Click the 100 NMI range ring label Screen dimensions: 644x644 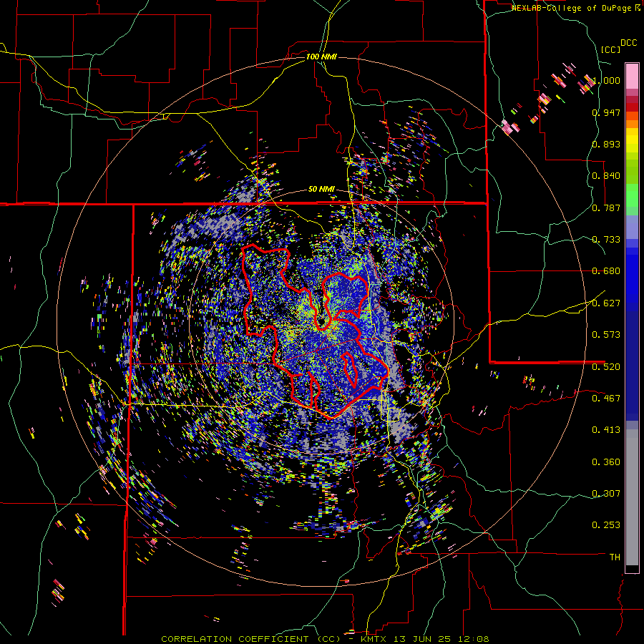321,57
